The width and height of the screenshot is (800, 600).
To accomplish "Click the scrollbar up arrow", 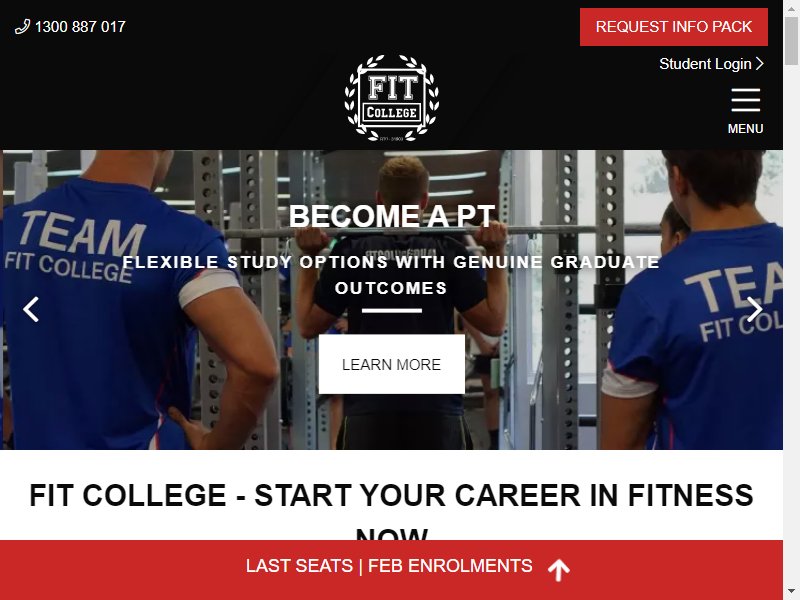I will click(x=792, y=7).
